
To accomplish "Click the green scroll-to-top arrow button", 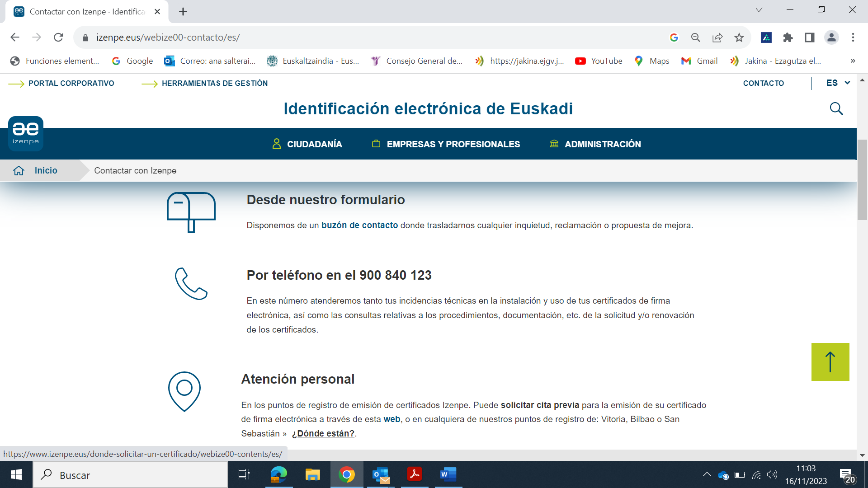I will pyautogui.click(x=830, y=362).
